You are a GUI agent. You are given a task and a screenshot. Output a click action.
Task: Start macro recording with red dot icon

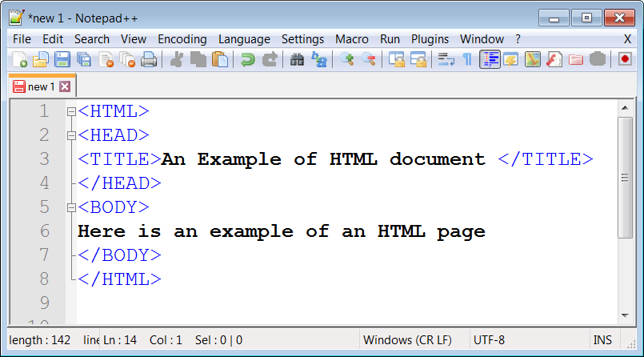[625, 59]
